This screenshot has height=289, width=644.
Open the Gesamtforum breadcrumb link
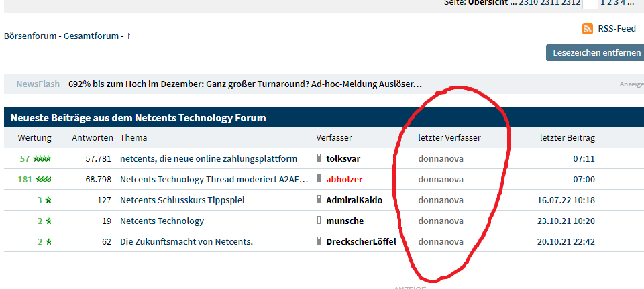91,36
